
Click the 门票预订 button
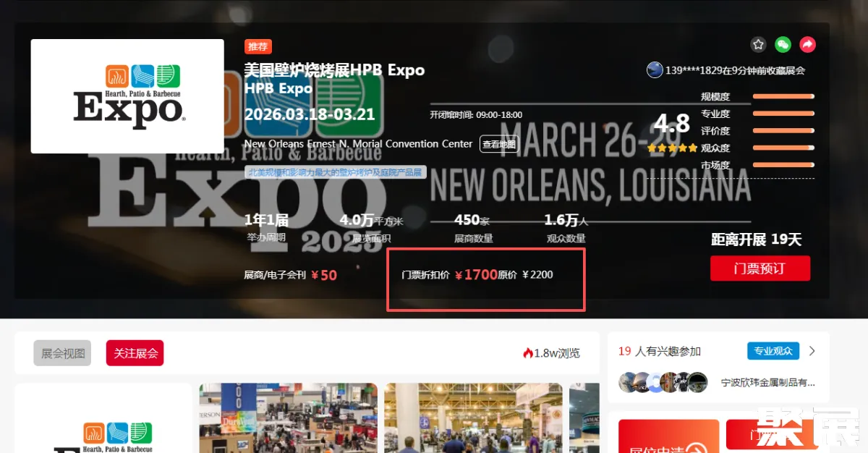point(759,268)
